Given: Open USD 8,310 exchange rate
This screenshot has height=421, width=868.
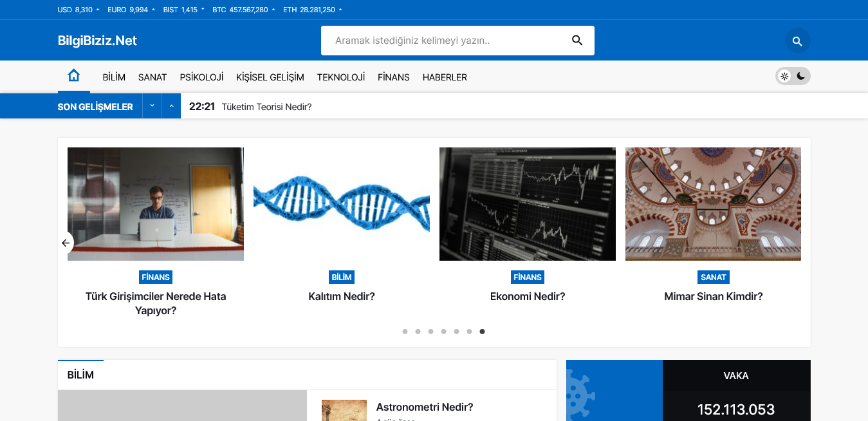Looking at the screenshot, I should click(x=78, y=10).
